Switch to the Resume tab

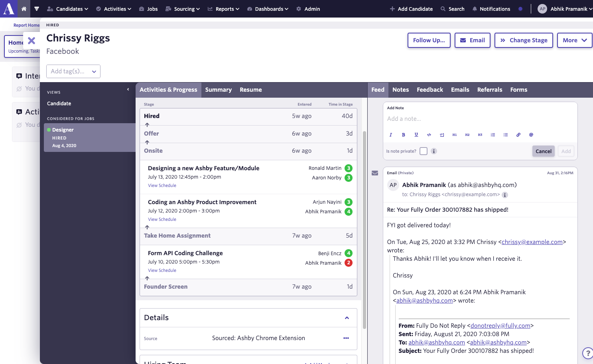click(x=250, y=90)
